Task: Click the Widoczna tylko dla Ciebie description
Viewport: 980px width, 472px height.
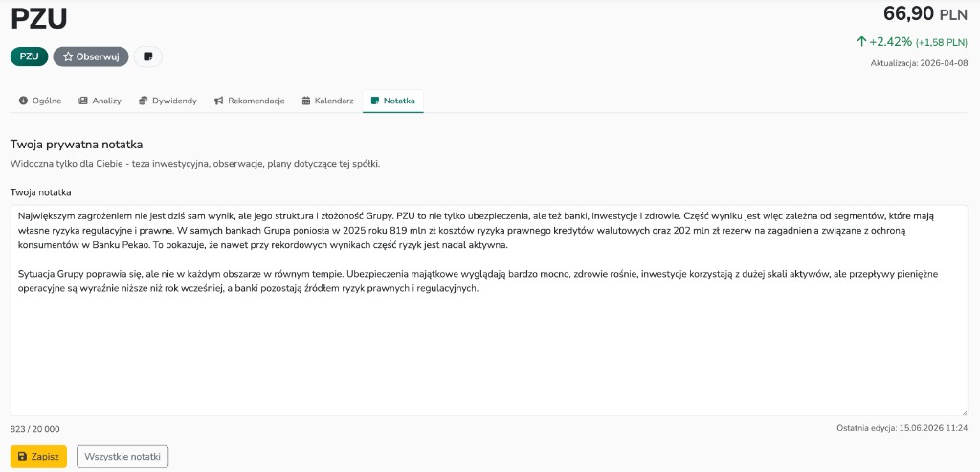Action: pos(195,164)
